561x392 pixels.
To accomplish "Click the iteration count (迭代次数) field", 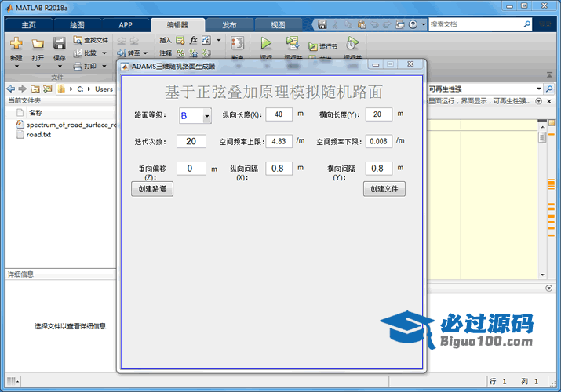I will coord(191,141).
